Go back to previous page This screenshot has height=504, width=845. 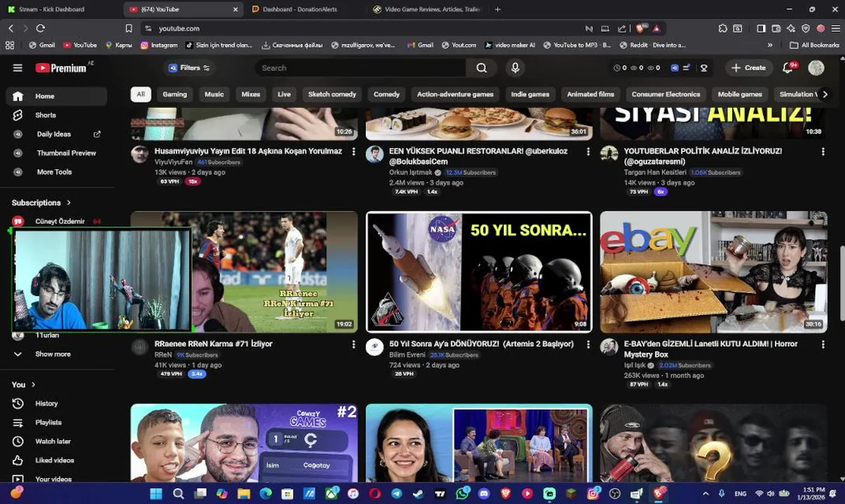click(x=11, y=29)
